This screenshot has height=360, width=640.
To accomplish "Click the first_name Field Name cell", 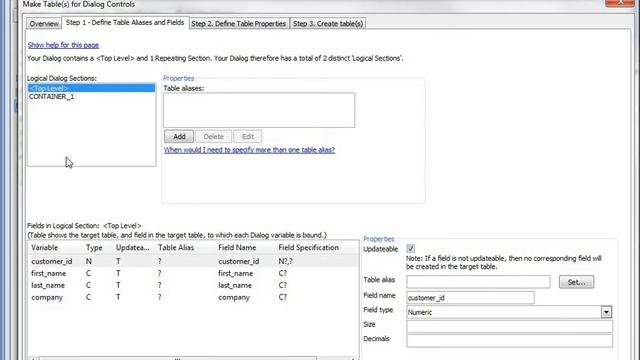I will click(x=236, y=273).
